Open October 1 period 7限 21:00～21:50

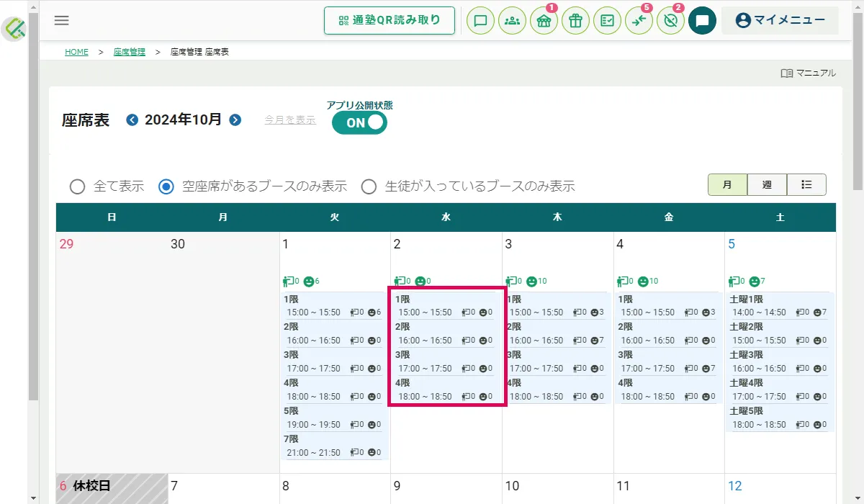(333, 446)
